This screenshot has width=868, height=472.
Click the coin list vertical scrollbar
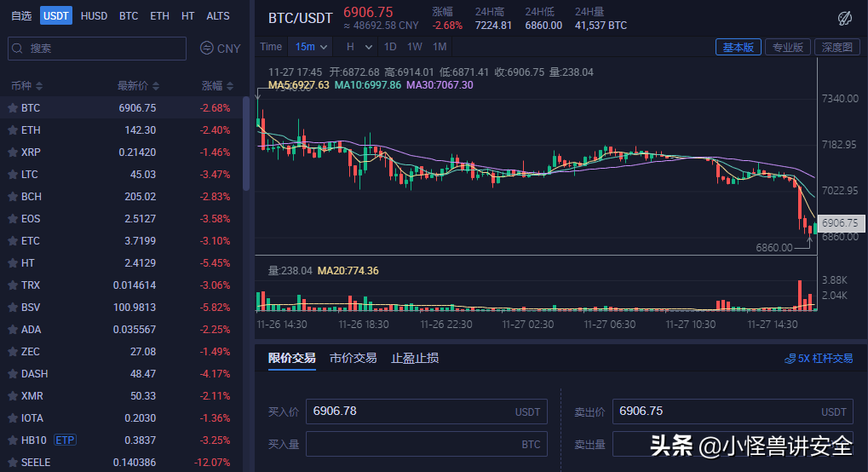246,144
